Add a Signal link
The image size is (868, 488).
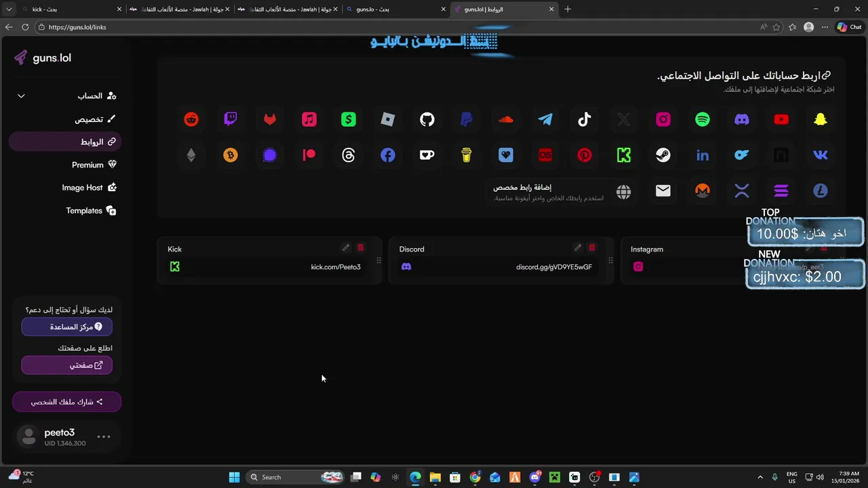(270, 155)
